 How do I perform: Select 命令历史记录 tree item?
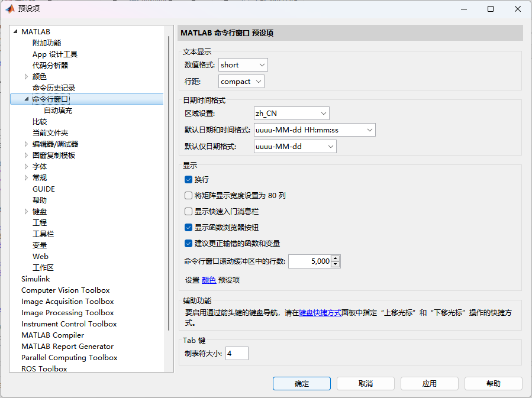54,88
